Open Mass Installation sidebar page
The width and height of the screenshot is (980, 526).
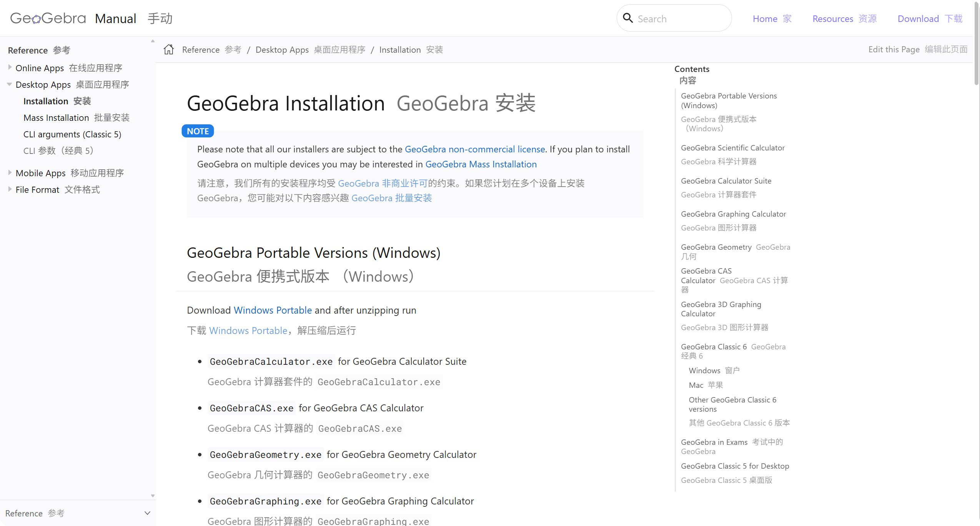pos(56,118)
